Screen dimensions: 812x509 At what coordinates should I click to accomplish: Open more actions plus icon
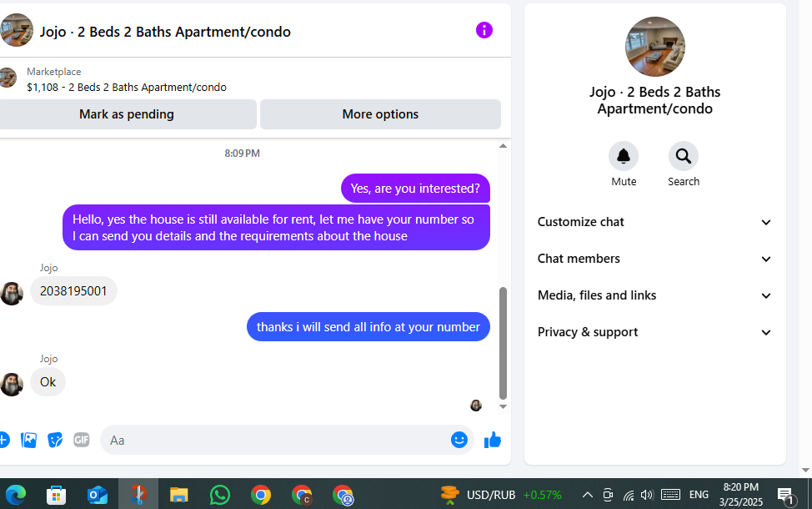(x=3, y=440)
